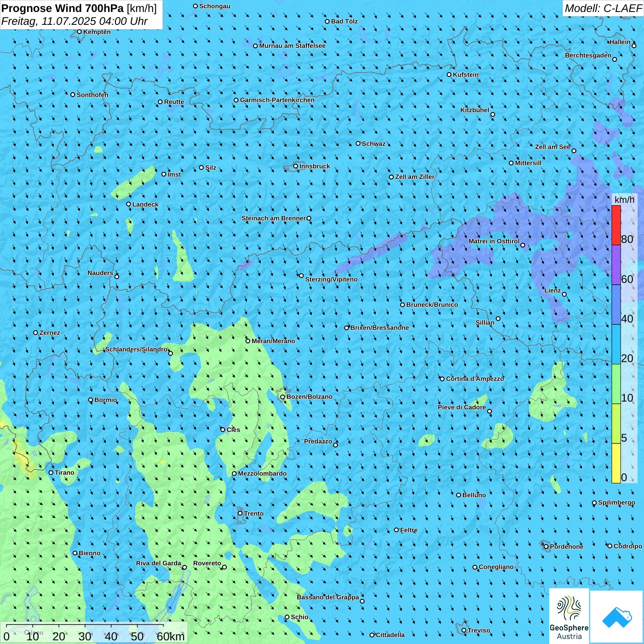Click the 'Riva del Garda' label
Image resolution: width=644 pixels, height=644 pixels.
(x=159, y=563)
